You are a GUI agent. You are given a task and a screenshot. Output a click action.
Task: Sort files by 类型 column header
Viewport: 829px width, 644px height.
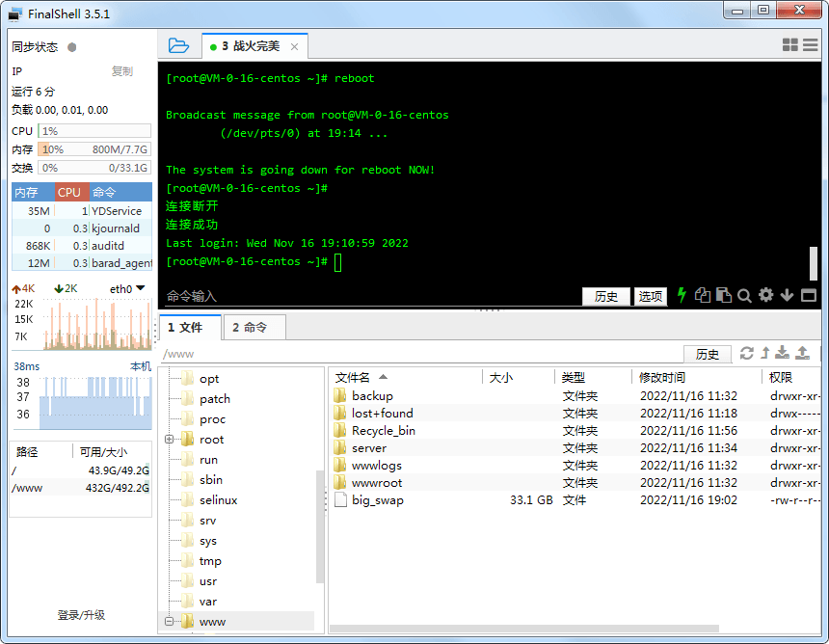click(x=593, y=378)
